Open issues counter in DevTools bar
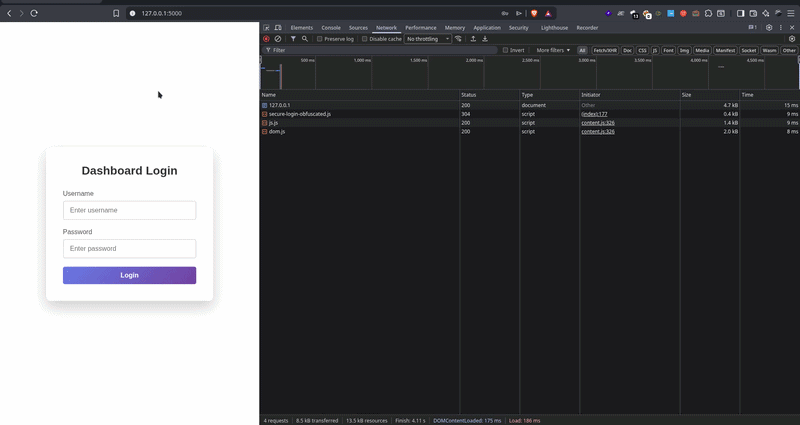The width and height of the screenshot is (800, 425). coord(753,28)
